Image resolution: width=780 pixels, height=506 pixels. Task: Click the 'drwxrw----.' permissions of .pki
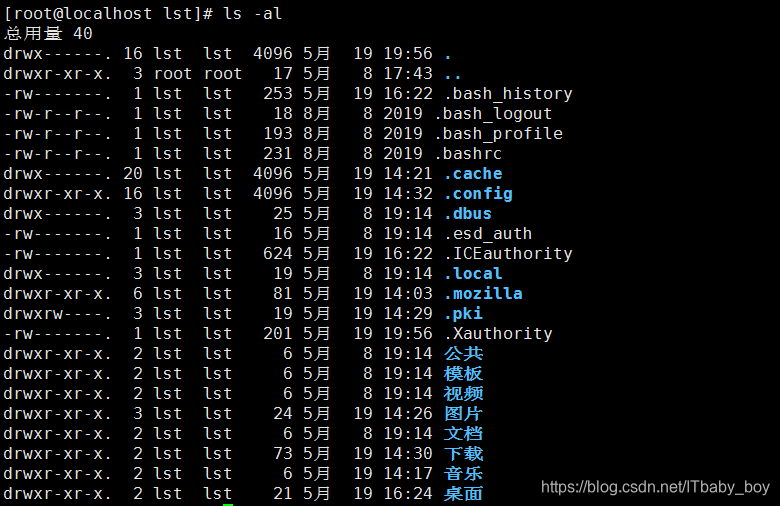pos(58,313)
